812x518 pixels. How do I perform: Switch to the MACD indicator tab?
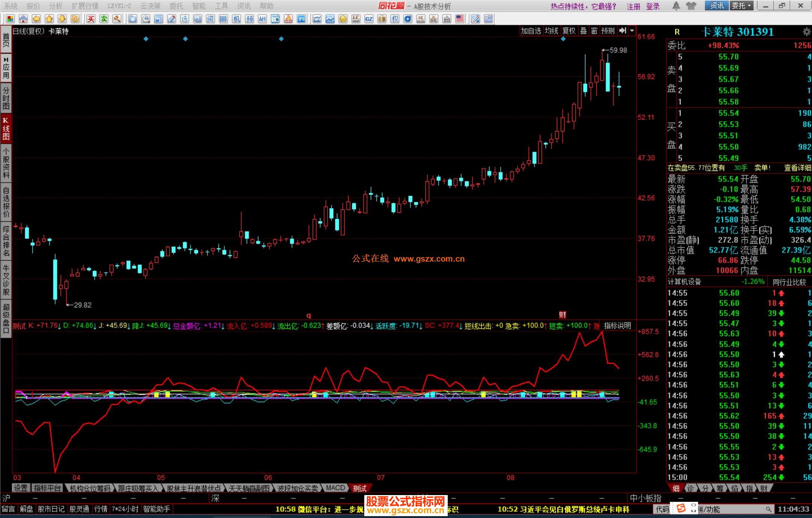click(335, 488)
